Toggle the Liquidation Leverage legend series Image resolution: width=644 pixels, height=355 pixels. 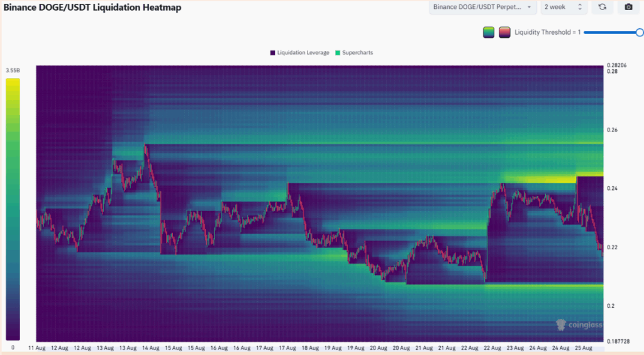[x=299, y=53]
